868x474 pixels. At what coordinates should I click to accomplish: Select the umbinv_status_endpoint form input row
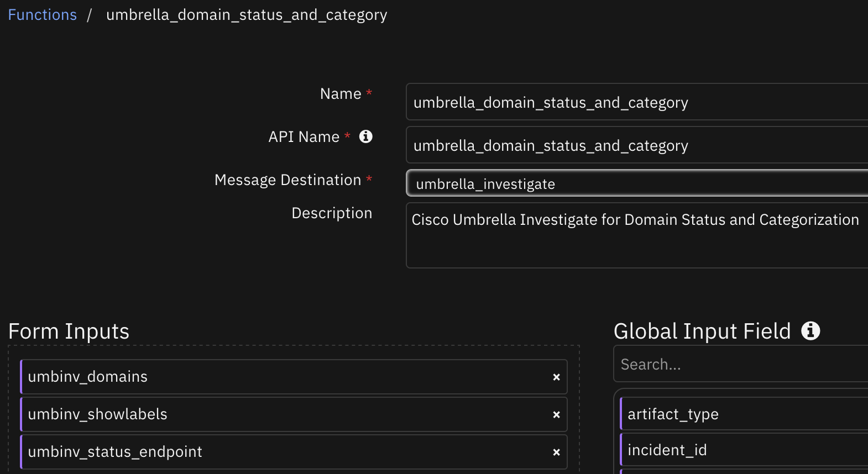pos(294,452)
